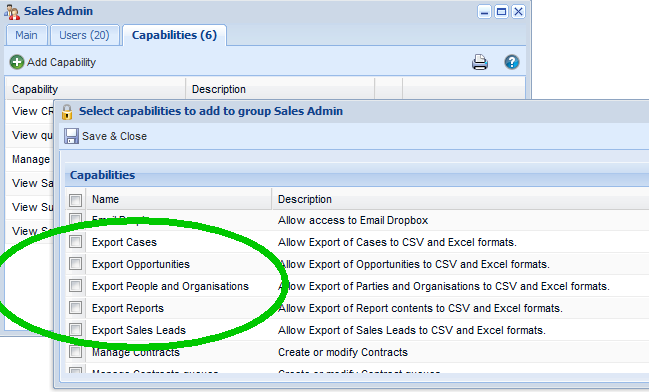
Task: Select the Capabilities (6) tab
Action: click(174, 35)
